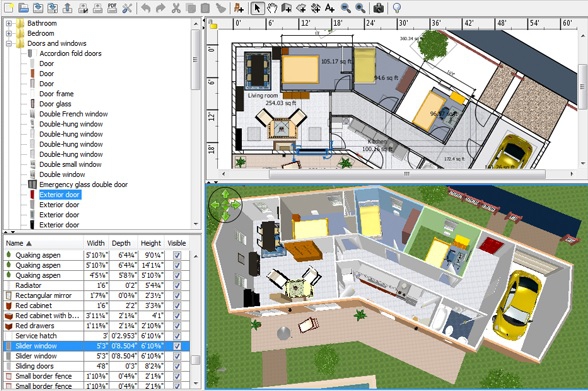Click the Living room label in plan

[263, 96]
